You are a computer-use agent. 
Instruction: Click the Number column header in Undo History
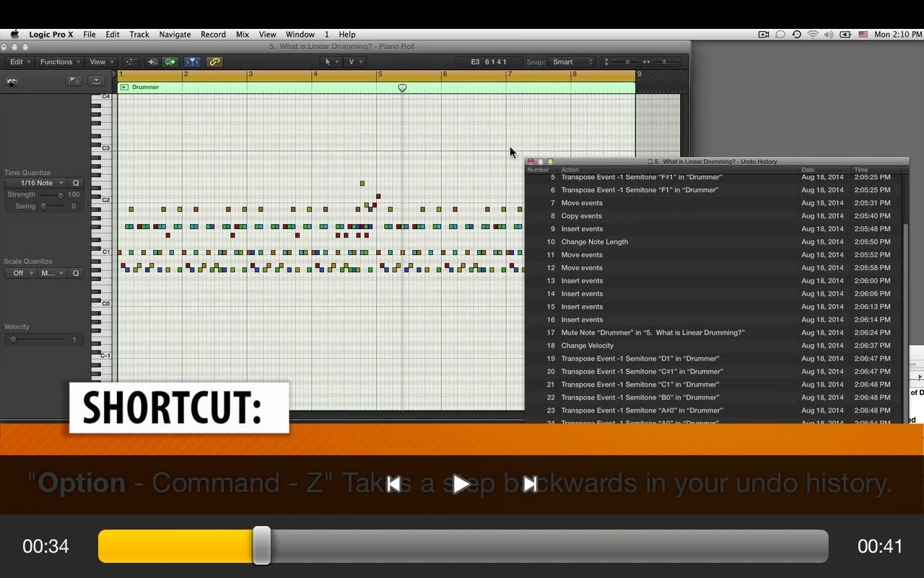coord(539,170)
